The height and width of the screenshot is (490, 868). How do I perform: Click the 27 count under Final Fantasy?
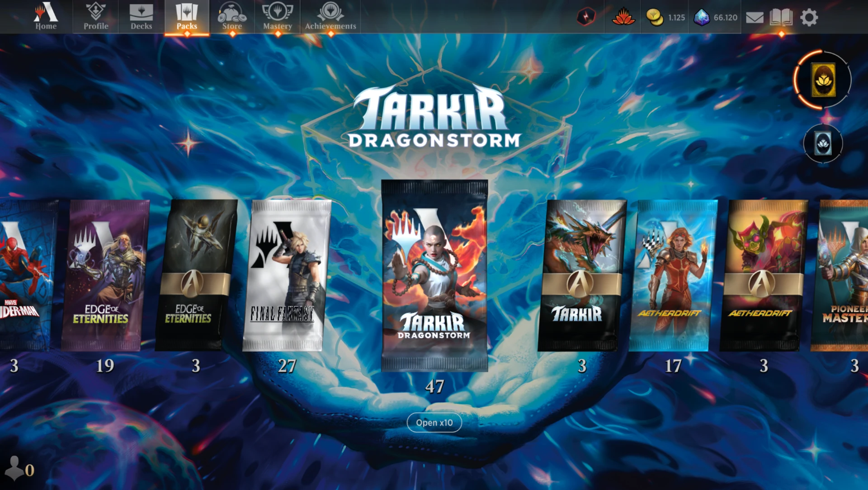pyautogui.click(x=287, y=366)
